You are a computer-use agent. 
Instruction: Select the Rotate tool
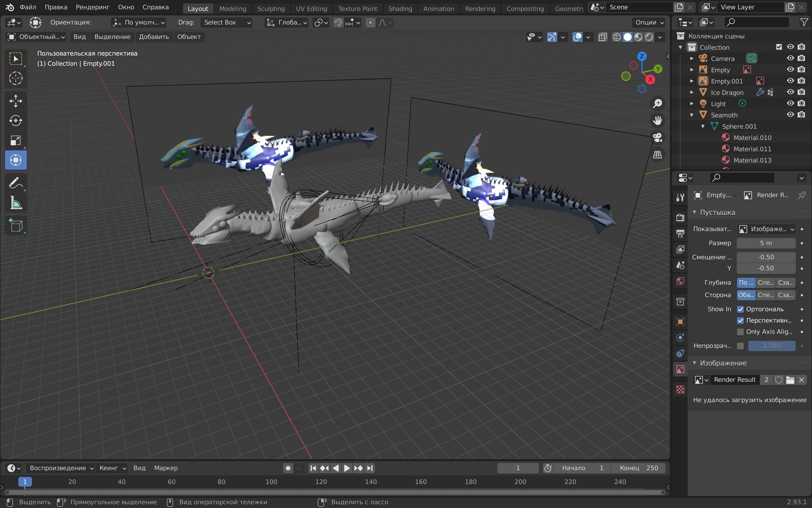[x=16, y=121]
